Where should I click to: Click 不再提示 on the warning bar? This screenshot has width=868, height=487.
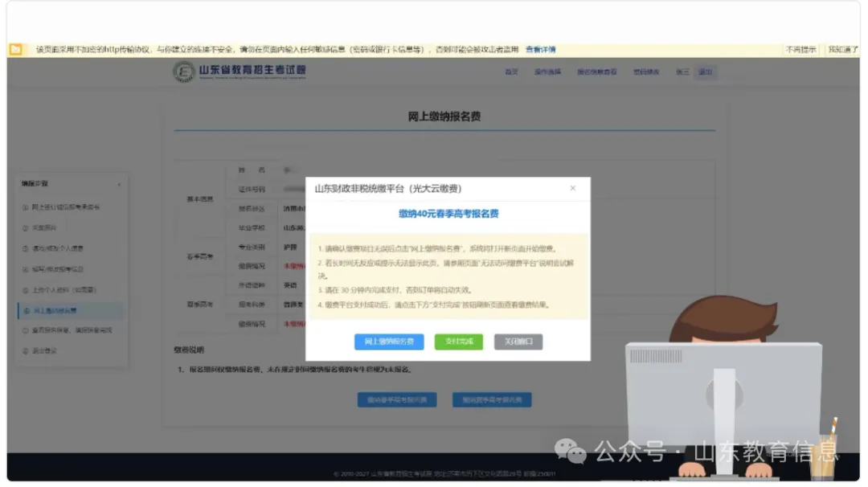pyautogui.click(x=800, y=49)
